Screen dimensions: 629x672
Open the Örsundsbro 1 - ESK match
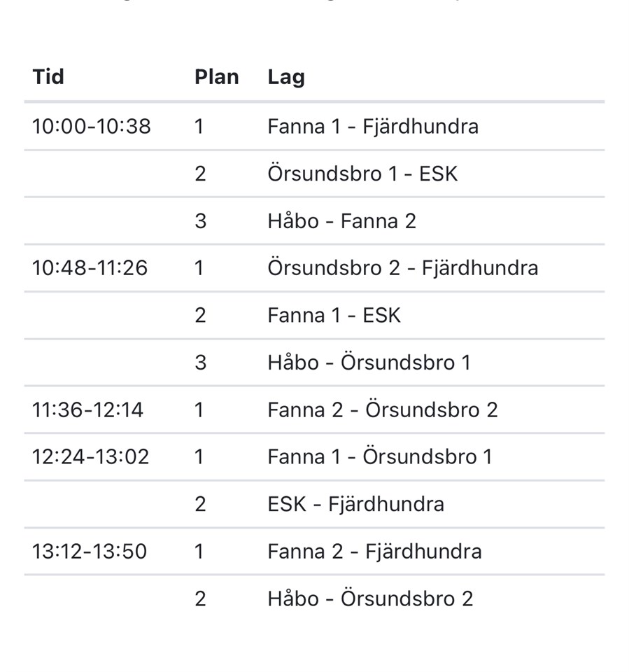pyautogui.click(x=362, y=174)
